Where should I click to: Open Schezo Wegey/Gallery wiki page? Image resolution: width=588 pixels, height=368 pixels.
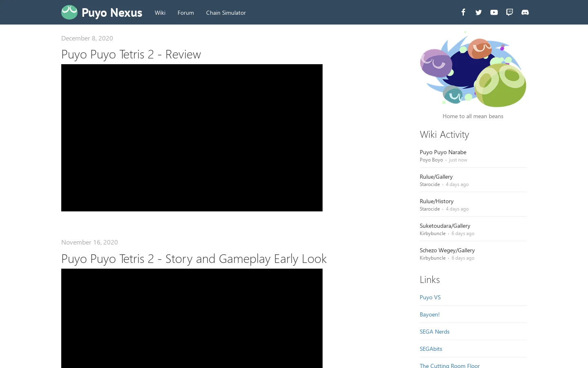tap(447, 250)
